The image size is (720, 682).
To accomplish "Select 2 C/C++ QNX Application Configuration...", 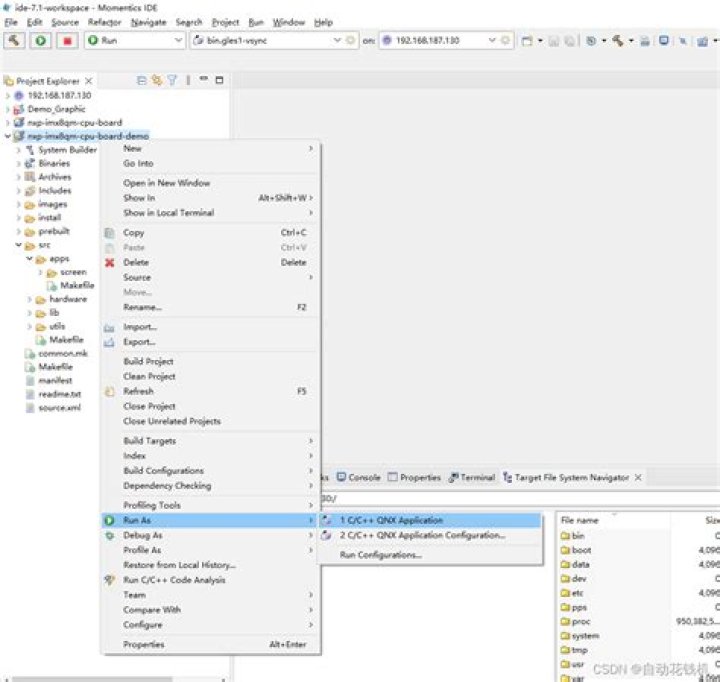I will point(431,535).
